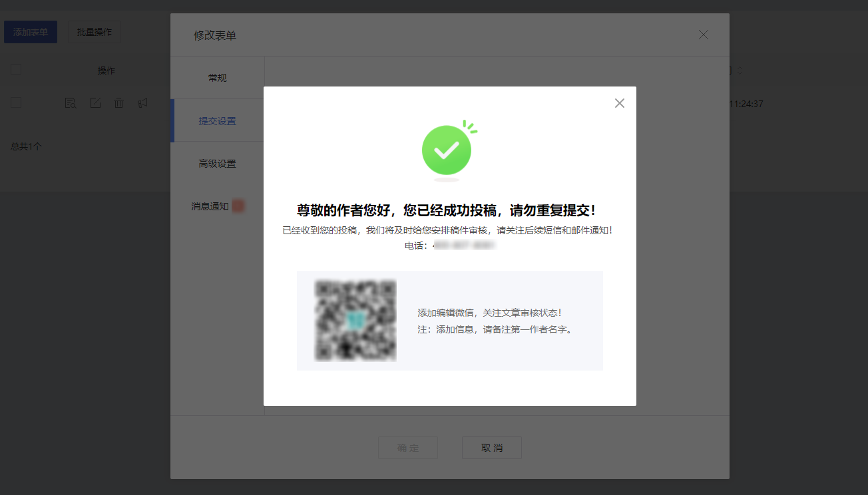This screenshot has height=495, width=868.
Task: Select the 提交设置 tab
Action: tap(218, 121)
